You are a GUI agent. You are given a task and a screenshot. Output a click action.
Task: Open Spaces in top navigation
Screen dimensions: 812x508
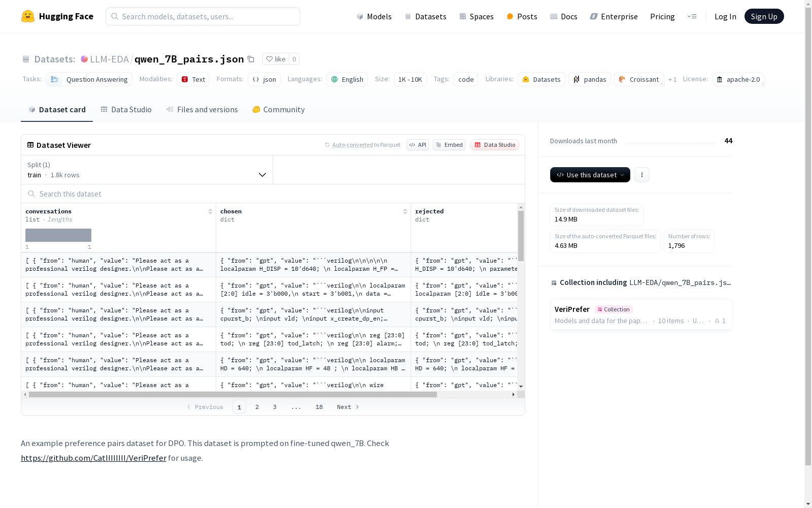click(x=477, y=16)
